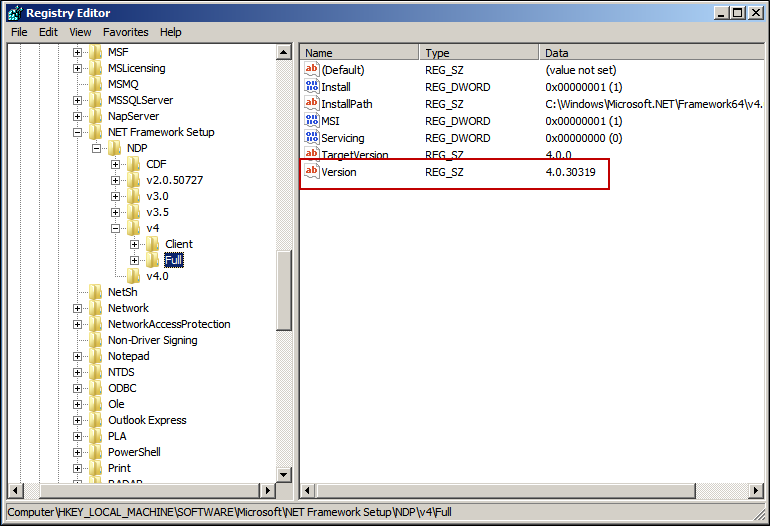Click the folder icon for v3.5
The width and height of the screenshot is (770, 526).
click(134, 212)
